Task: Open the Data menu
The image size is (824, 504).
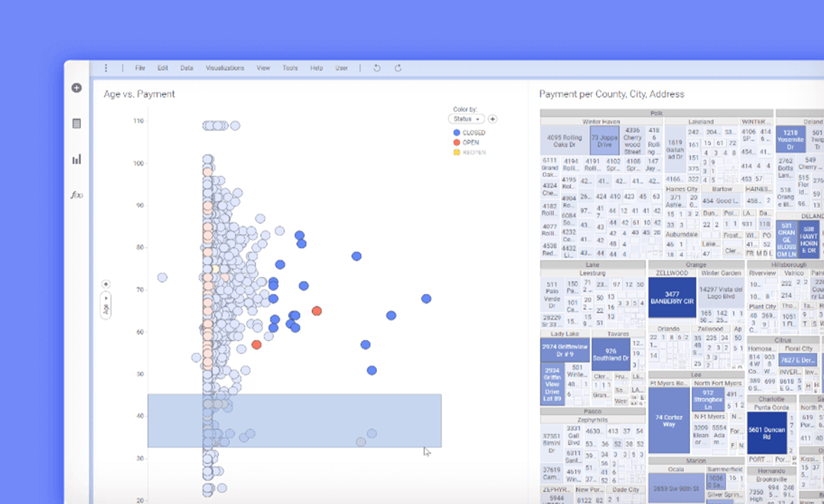Action: pos(187,68)
